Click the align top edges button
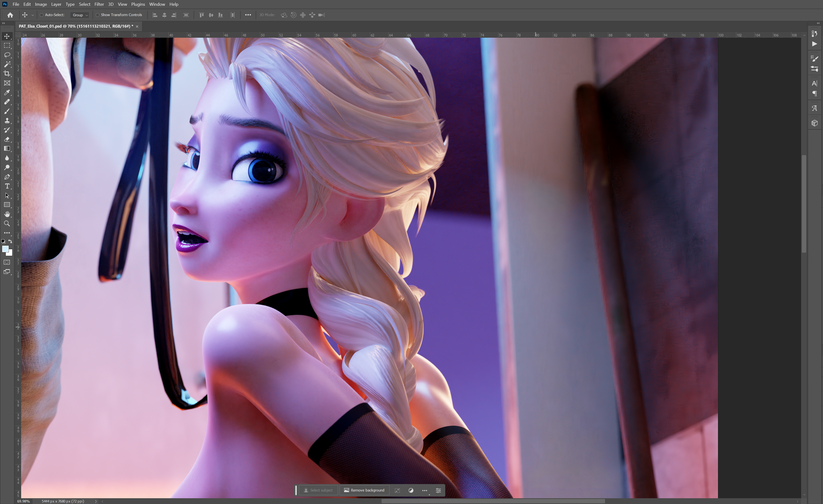The image size is (823, 504). click(x=201, y=15)
